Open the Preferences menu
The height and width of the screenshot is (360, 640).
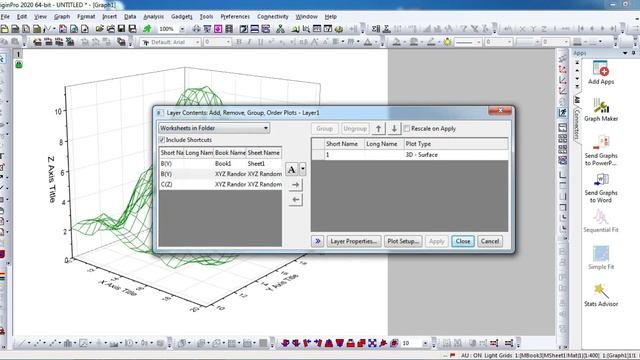235,17
